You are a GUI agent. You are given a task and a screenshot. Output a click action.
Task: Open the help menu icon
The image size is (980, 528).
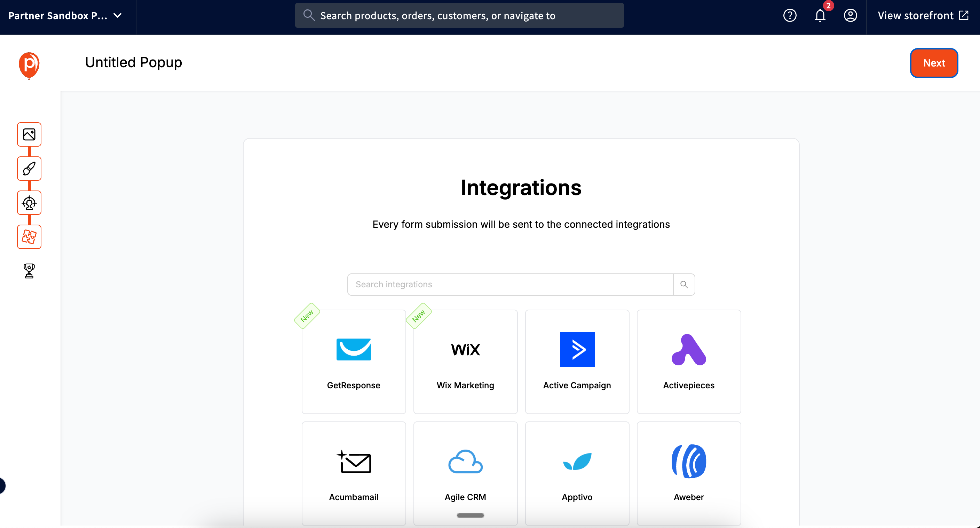(790, 15)
